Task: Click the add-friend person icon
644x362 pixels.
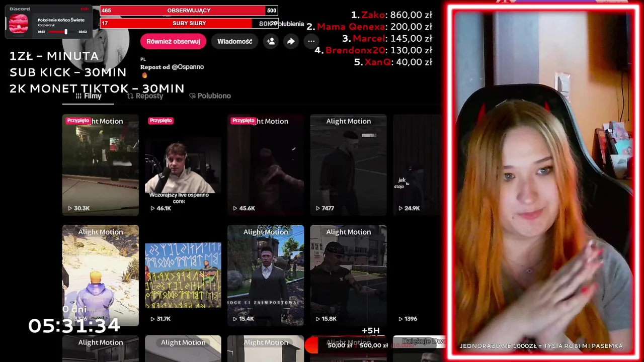Action: (x=271, y=41)
